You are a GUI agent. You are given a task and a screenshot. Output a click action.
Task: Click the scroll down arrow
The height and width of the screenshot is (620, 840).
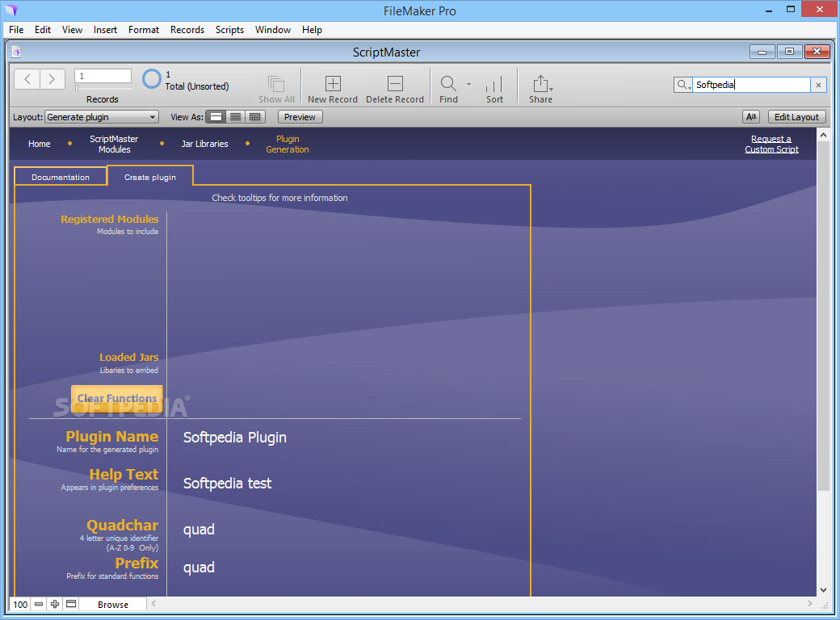(823, 590)
